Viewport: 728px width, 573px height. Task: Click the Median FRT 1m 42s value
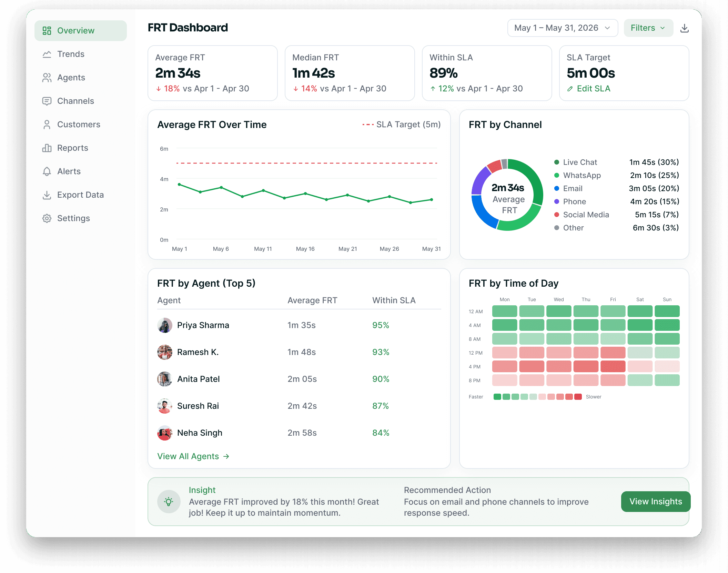(314, 73)
